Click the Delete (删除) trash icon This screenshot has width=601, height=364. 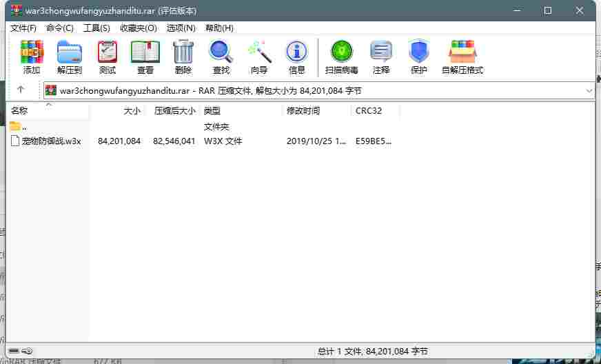coord(183,52)
